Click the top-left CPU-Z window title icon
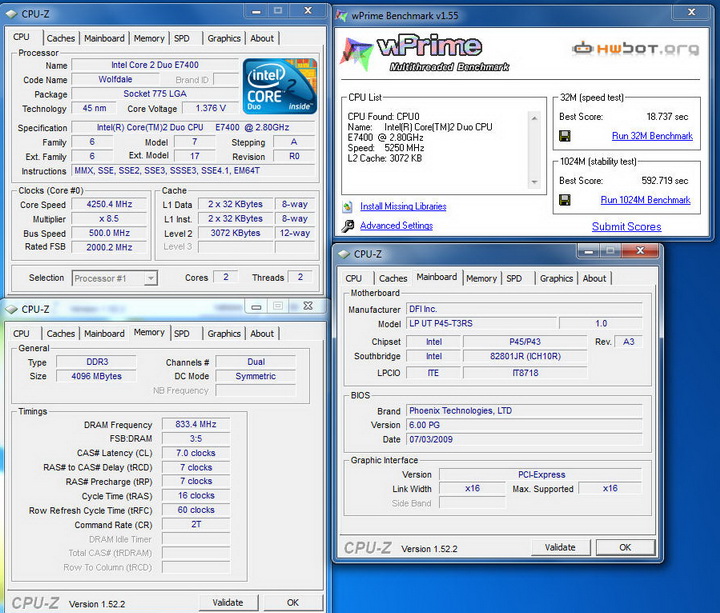 [11, 14]
